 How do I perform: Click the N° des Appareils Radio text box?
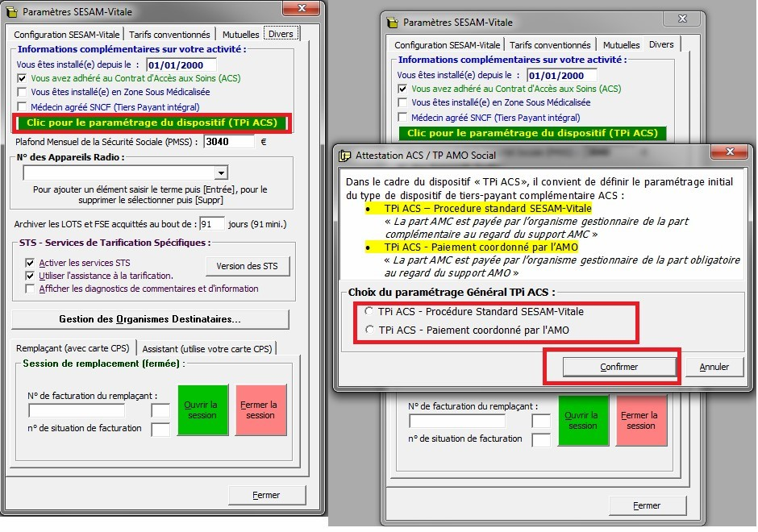click(119, 172)
